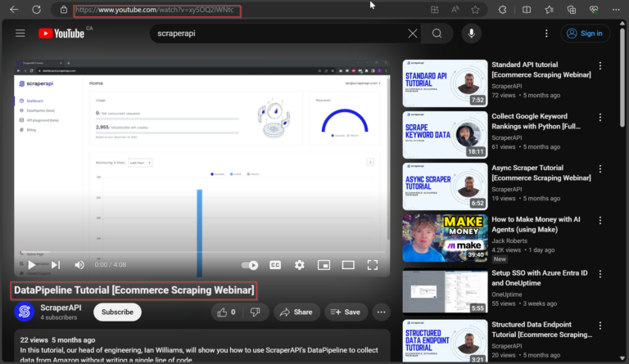Image resolution: width=629 pixels, height=364 pixels.
Task: Share the video
Action: click(296, 312)
